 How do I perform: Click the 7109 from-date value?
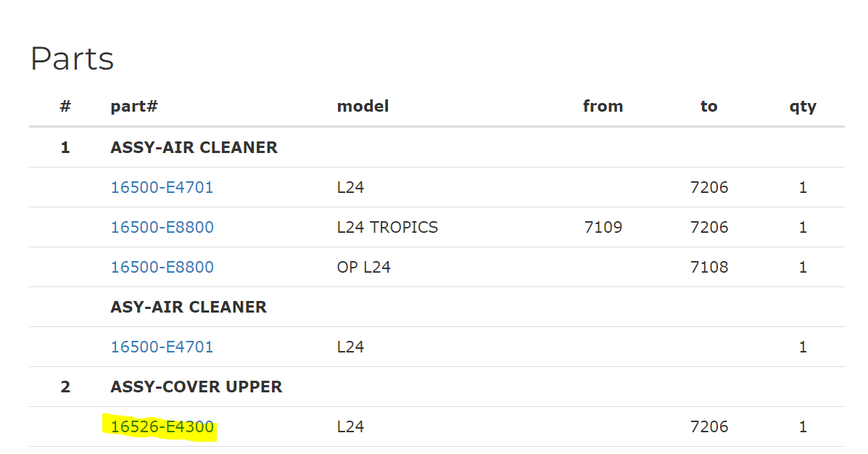[603, 228]
